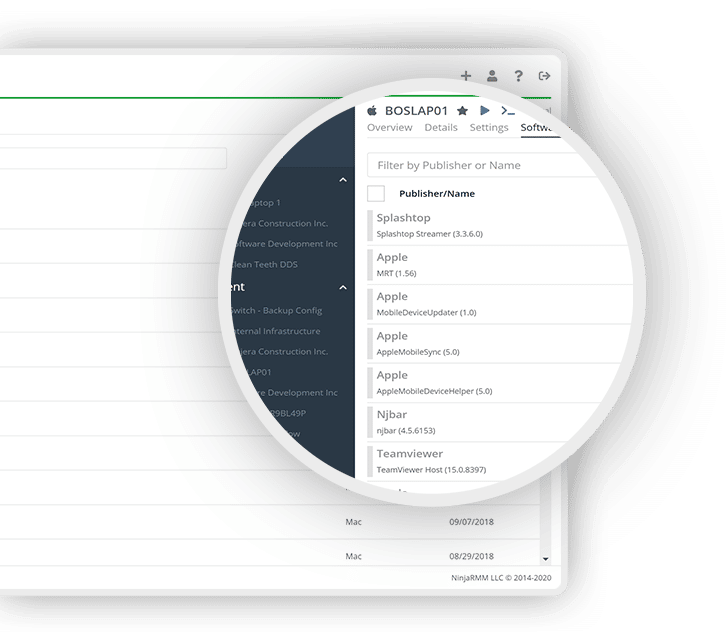Viewport: 726px width, 636px height.
Task: Open the terminal prompt icon
Action: 508,111
